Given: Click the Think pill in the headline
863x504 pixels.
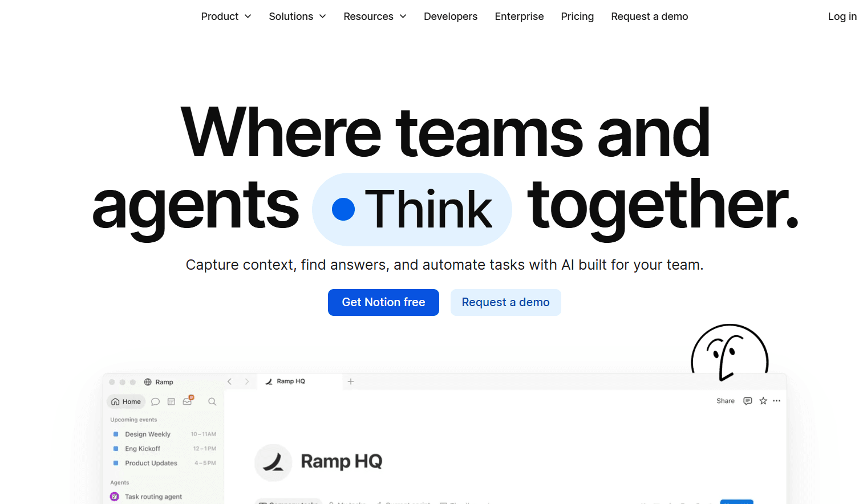Looking at the screenshot, I should point(412,209).
